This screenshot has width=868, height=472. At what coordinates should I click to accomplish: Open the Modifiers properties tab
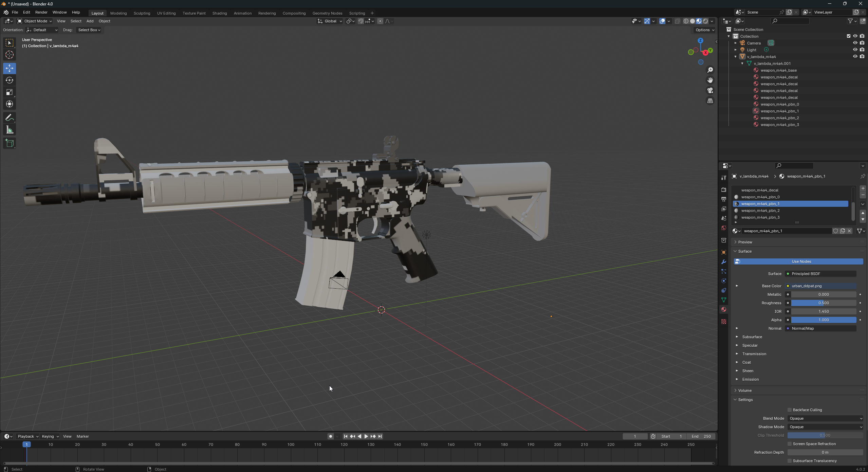tap(724, 262)
